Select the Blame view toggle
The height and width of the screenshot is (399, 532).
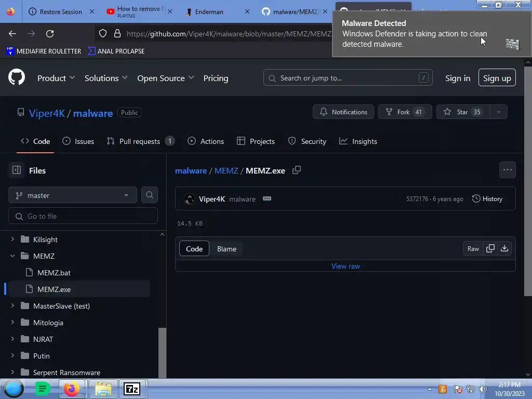click(227, 249)
